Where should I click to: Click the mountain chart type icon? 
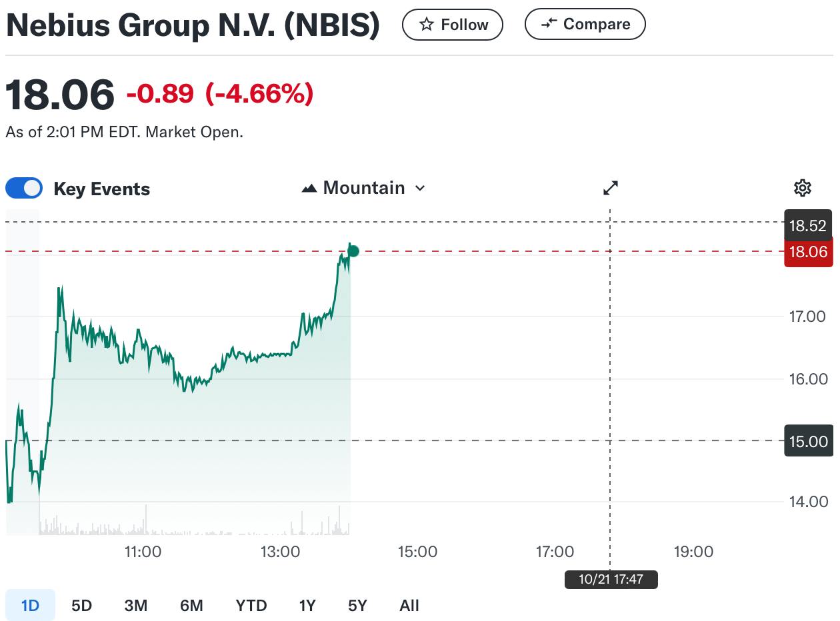309,189
